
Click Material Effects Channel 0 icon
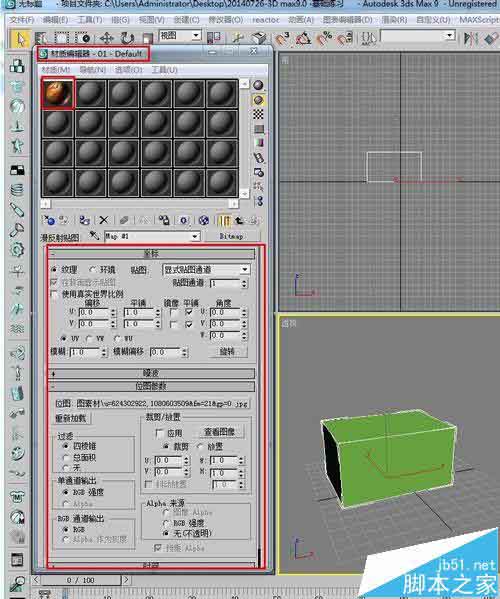pos(184,220)
